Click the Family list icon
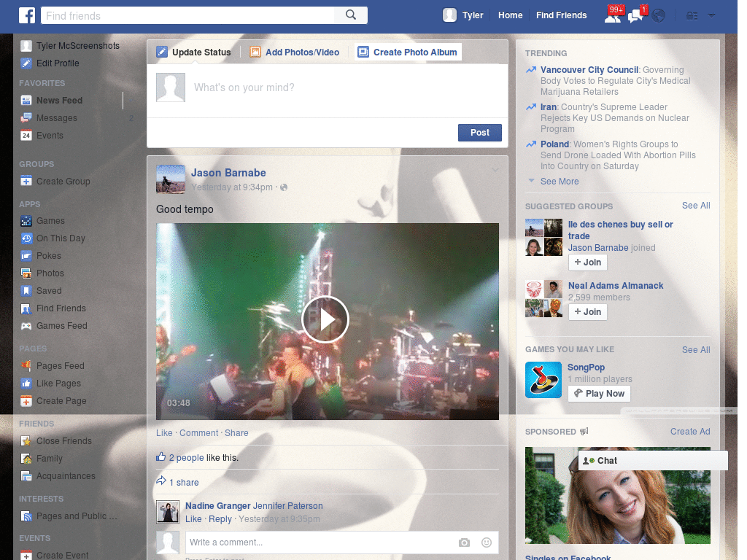This screenshot has height=560, width=747. (x=26, y=459)
